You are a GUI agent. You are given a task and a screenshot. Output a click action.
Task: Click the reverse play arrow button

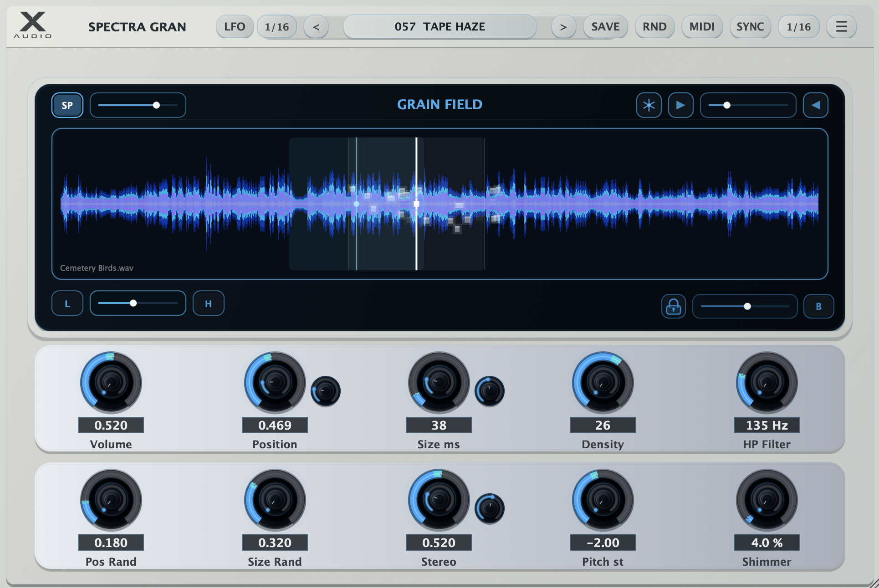click(815, 105)
